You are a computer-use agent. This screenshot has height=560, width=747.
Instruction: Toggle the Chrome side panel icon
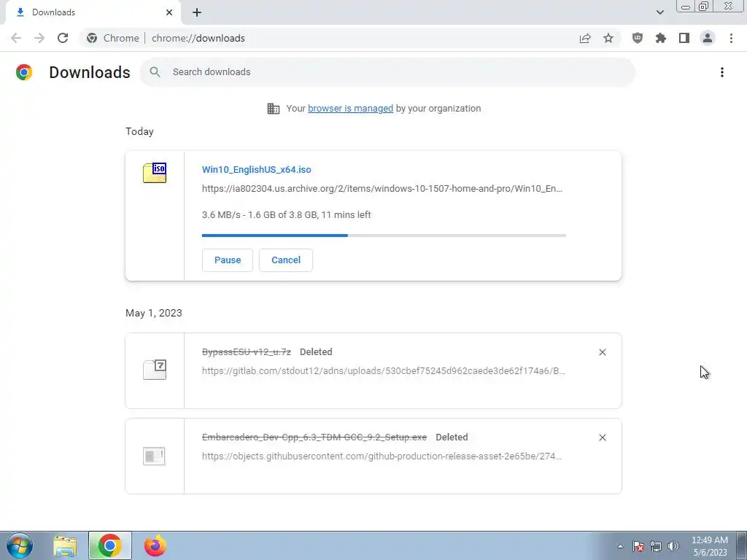coord(684,38)
